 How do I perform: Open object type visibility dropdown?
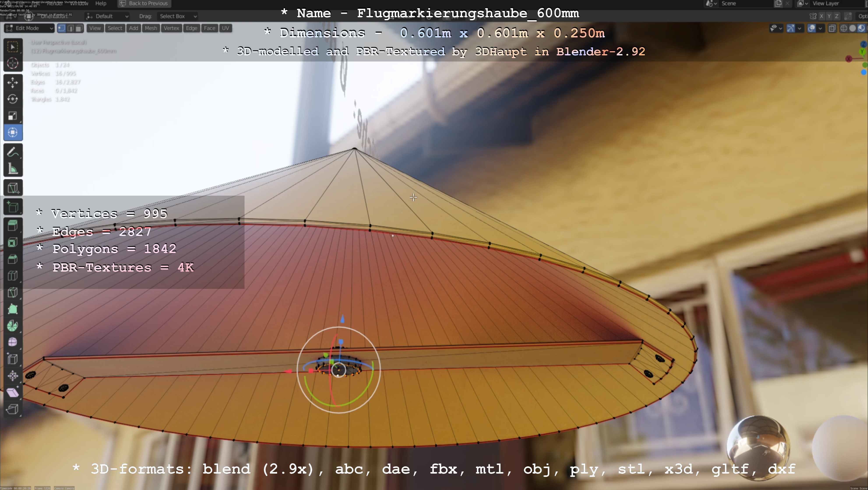(776, 28)
